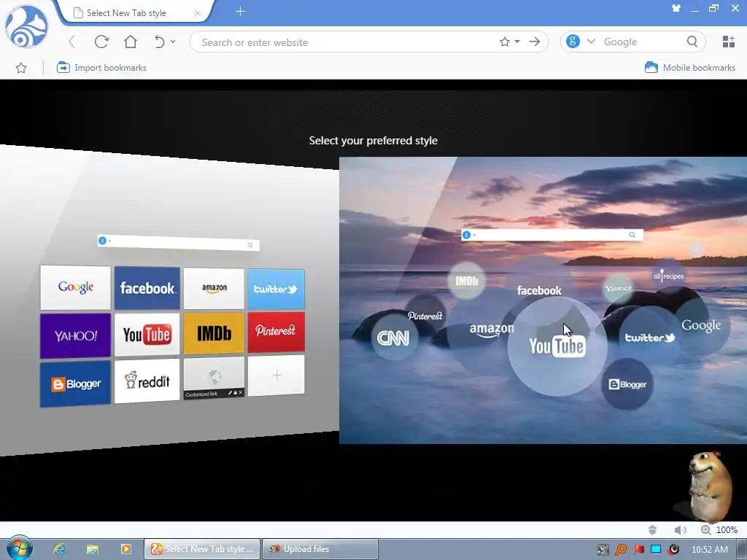Click the amazon bubble in scenic preview

tap(492, 329)
